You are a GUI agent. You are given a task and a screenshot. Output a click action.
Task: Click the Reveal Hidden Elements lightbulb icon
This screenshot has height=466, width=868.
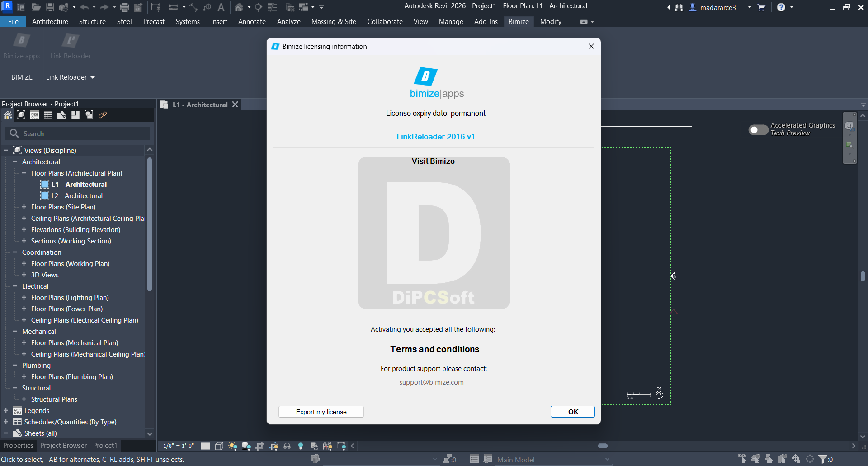pyautogui.click(x=301, y=446)
